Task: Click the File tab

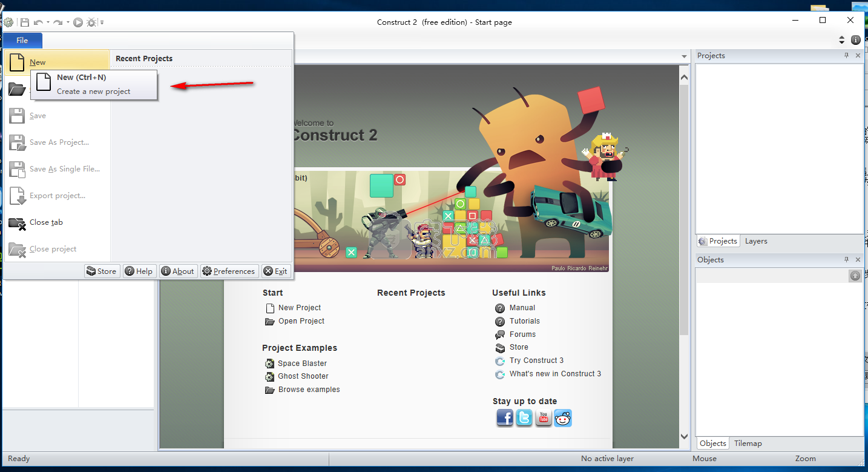Action: pyautogui.click(x=22, y=41)
